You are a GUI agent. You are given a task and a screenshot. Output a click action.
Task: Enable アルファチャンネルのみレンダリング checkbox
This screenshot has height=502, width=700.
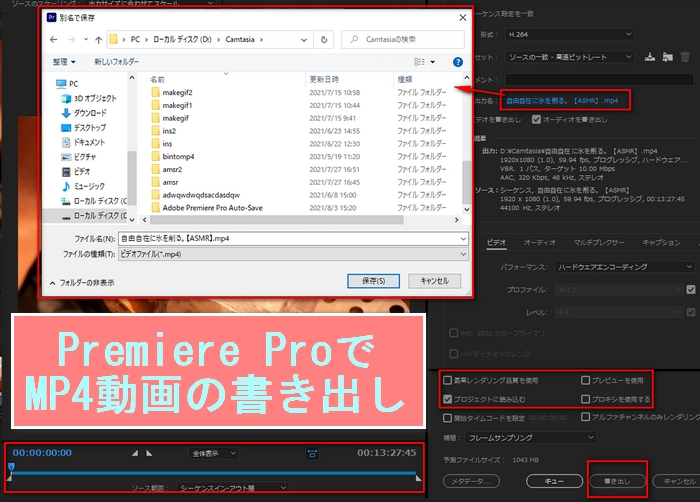(585, 417)
